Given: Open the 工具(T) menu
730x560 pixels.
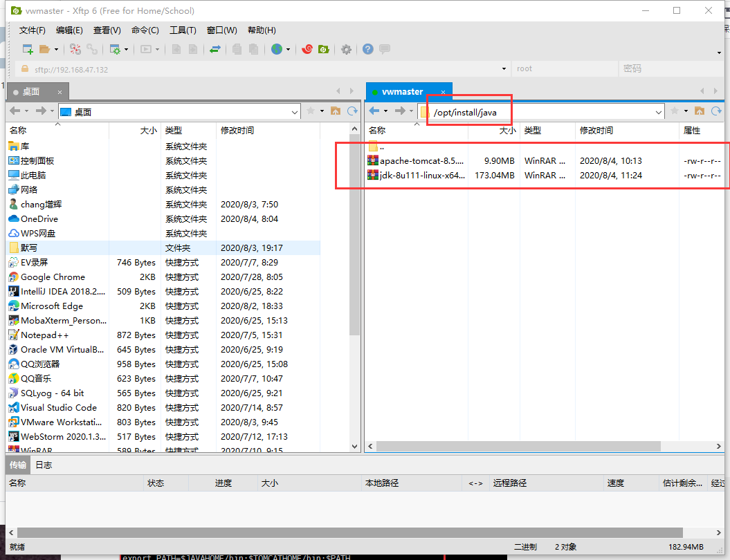Looking at the screenshot, I should 183,30.
